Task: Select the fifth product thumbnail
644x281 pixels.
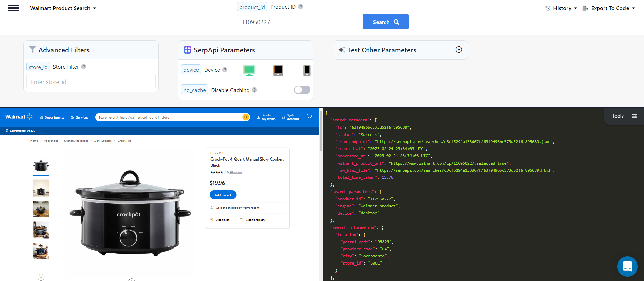Action: pos(41,251)
